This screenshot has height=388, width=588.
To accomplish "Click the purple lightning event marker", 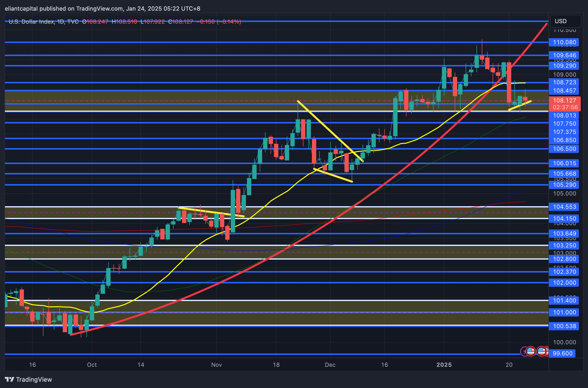I will point(524,351).
